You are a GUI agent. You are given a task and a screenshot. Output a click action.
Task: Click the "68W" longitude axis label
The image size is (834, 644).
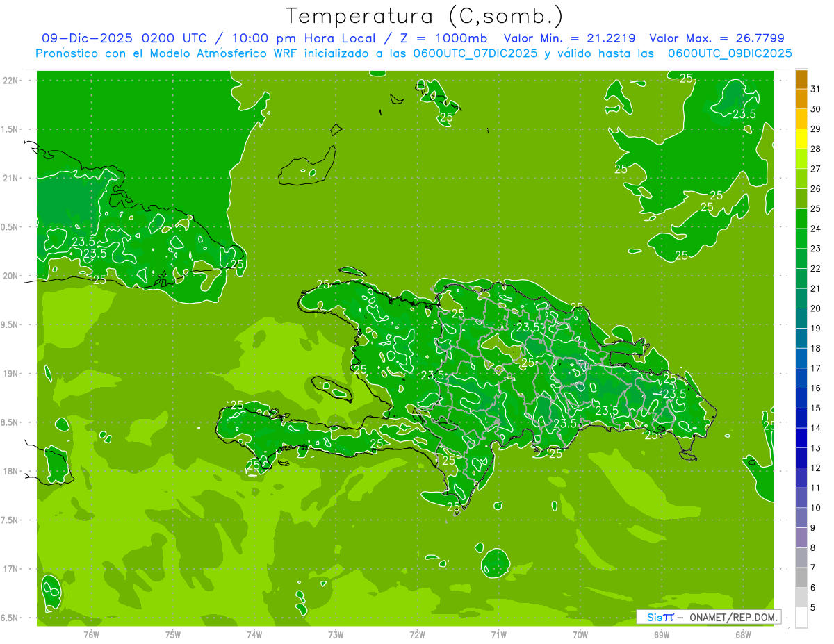pyautogui.click(x=743, y=635)
